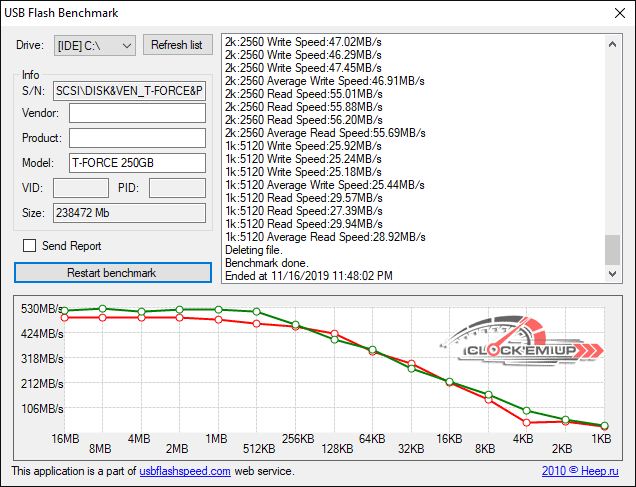The width and height of the screenshot is (636, 487).
Task: Click the empty Product field
Action: click(137, 138)
